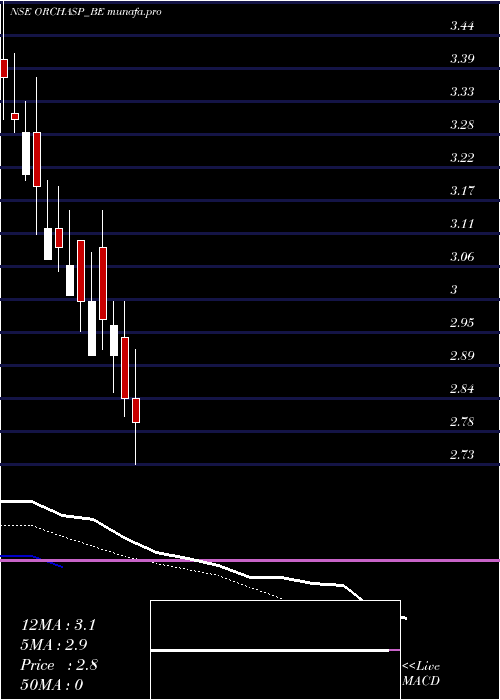Image resolution: width=500 pixels, height=700 pixels.
Task: Click the '12MA : 3.1' readout
Action: [x=58, y=625]
